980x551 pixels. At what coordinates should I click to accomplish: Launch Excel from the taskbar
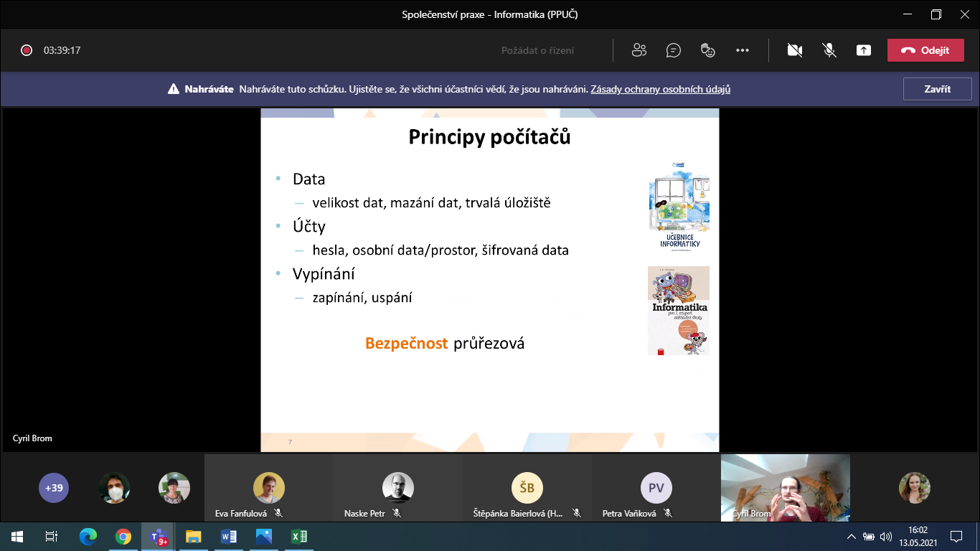point(299,536)
